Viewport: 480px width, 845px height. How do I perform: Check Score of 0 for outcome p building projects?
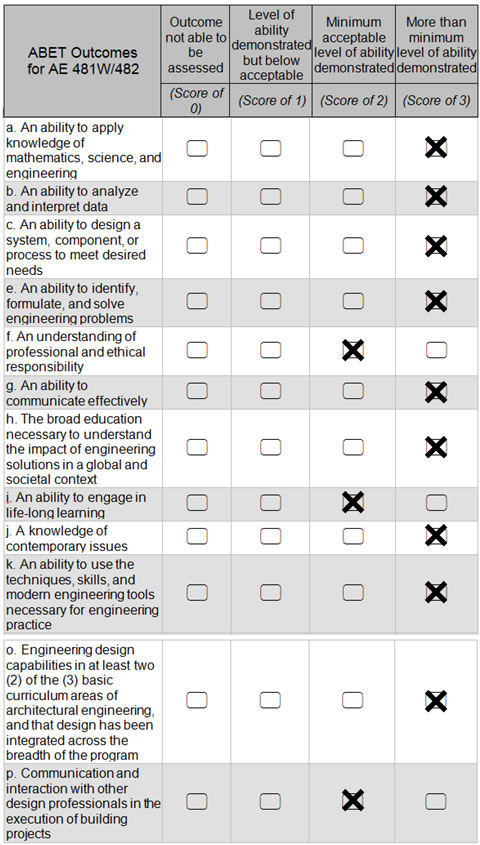(x=197, y=801)
